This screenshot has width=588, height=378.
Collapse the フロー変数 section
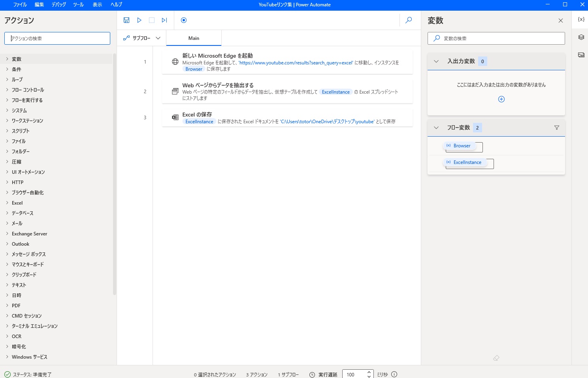436,128
